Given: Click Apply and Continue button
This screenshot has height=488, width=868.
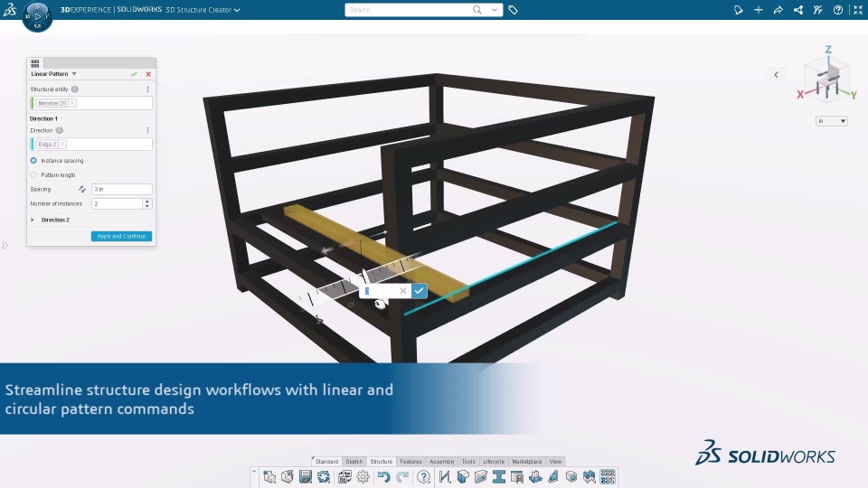Looking at the screenshot, I should pos(121,236).
